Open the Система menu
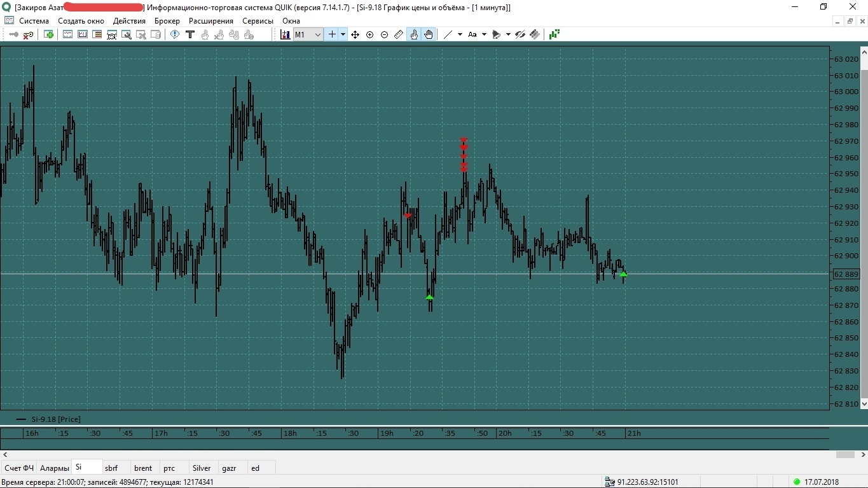Screen dimensions: 868x488 (34, 21)
